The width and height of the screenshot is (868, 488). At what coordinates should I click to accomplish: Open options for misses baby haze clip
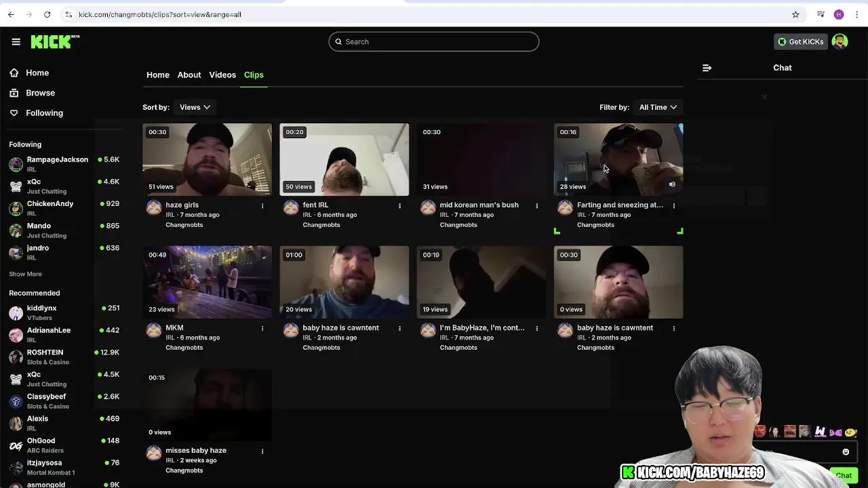coord(262,451)
